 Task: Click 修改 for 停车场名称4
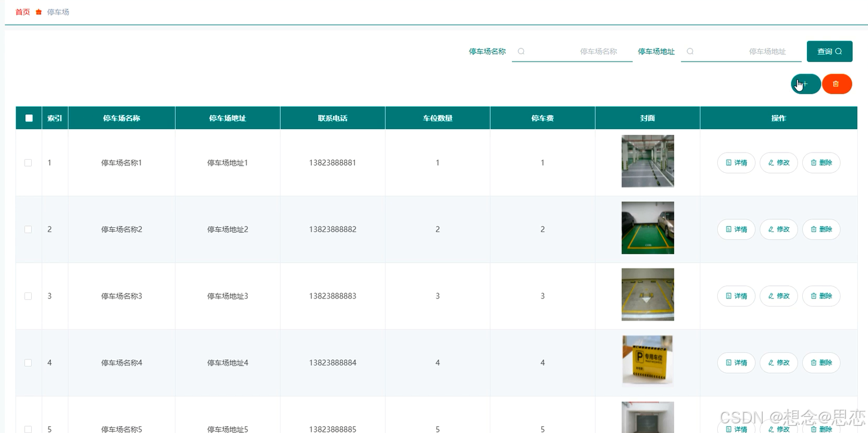click(779, 363)
